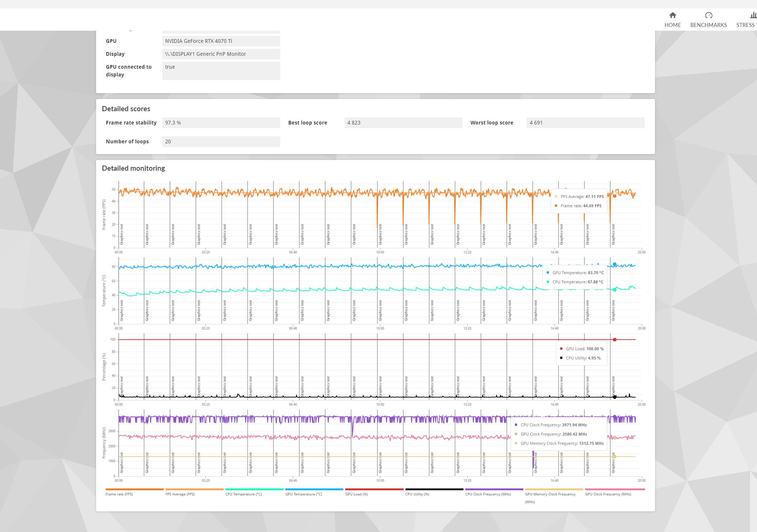Image resolution: width=757 pixels, height=532 pixels.
Task: Click GPU Load 100.00 % tooltip entry
Action: 581,349
